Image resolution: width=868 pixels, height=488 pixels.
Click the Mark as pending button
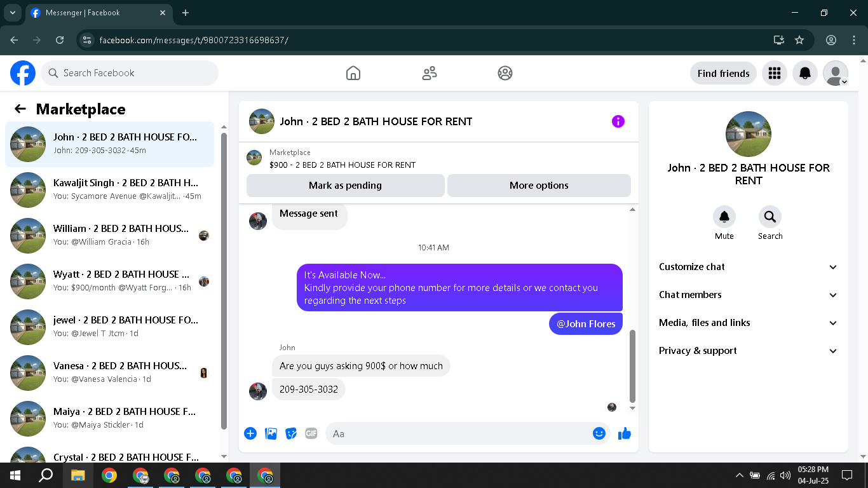[x=346, y=186]
